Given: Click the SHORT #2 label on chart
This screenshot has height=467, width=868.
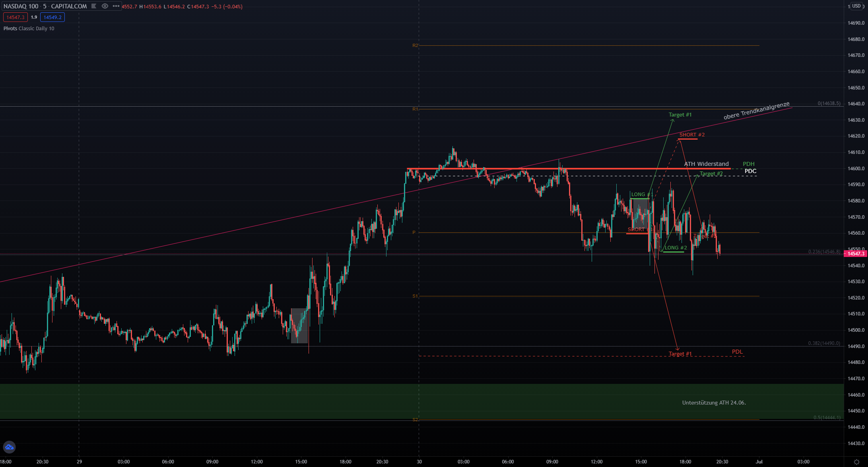Looking at the screenshot, I should 691,135.
